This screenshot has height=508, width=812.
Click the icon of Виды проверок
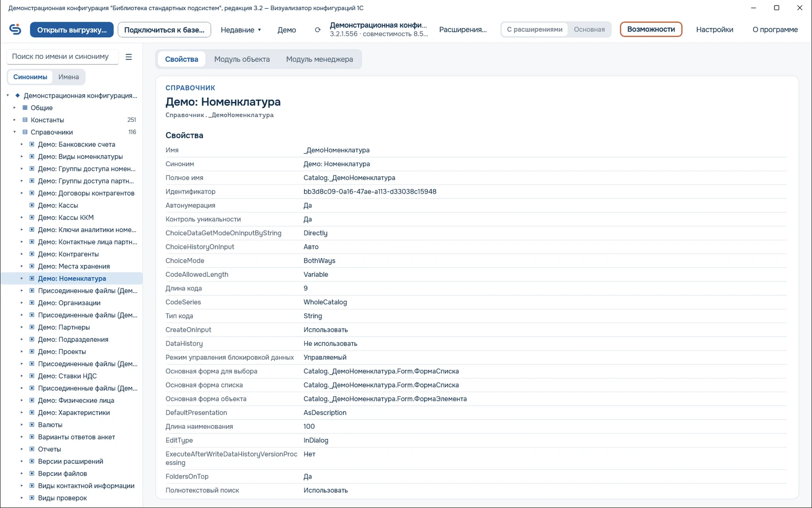tap(32, 498)
